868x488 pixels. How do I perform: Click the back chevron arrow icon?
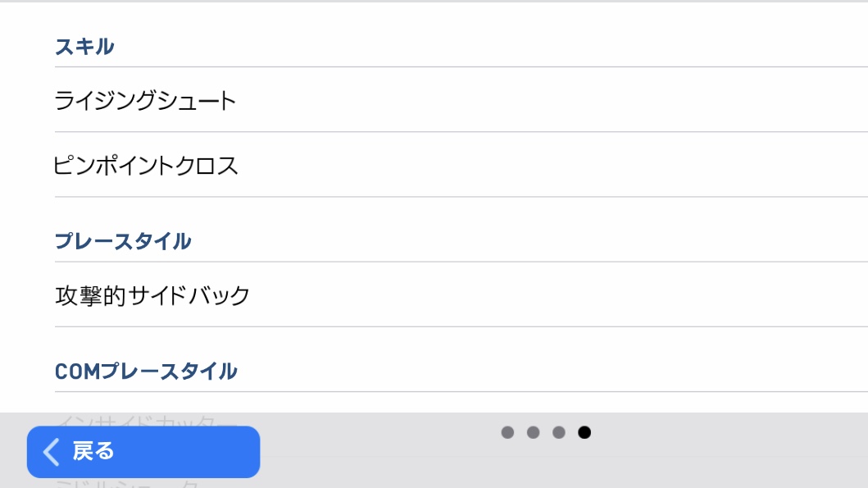52,452
